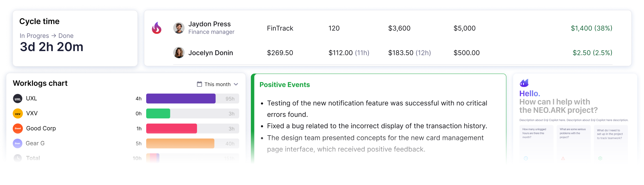Click the Jocelyn Donin name link

coord(211,53)
